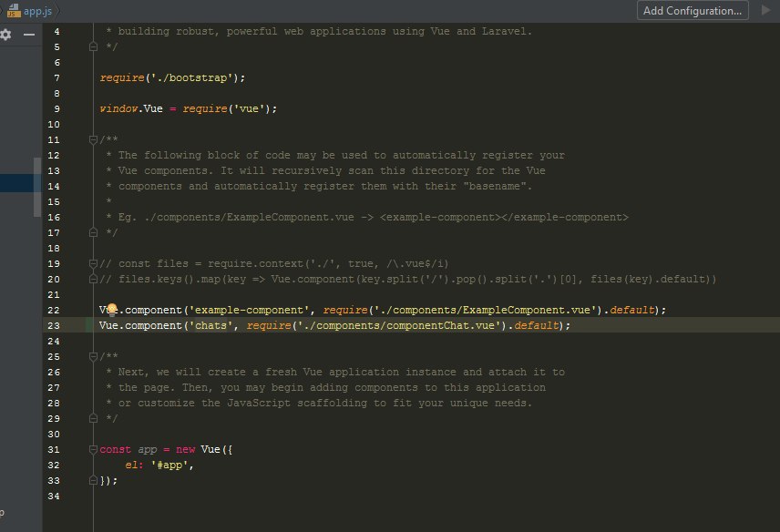Image resolution: width=780 pixels, height=532 pixels.
Task: Toggle the fold marker on line 33
Action: (93, 480)
